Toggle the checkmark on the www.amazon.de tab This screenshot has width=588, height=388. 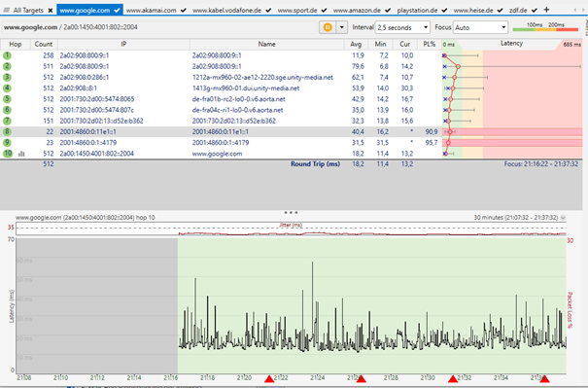click(388, 10)
